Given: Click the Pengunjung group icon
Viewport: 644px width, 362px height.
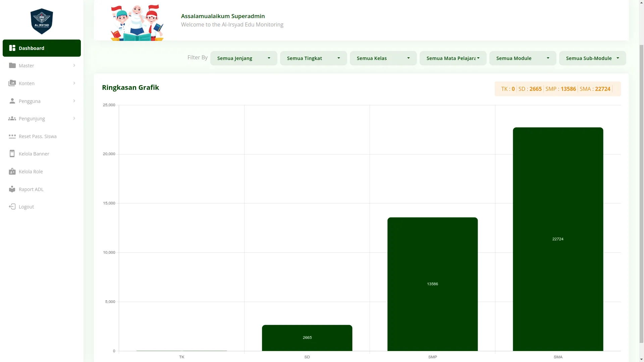Looking at the screenshot, I should coord(12,118).
